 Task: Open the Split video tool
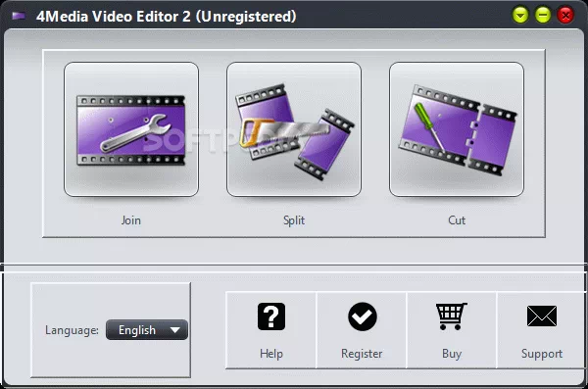pyautogui.click(x=294, y=129)
